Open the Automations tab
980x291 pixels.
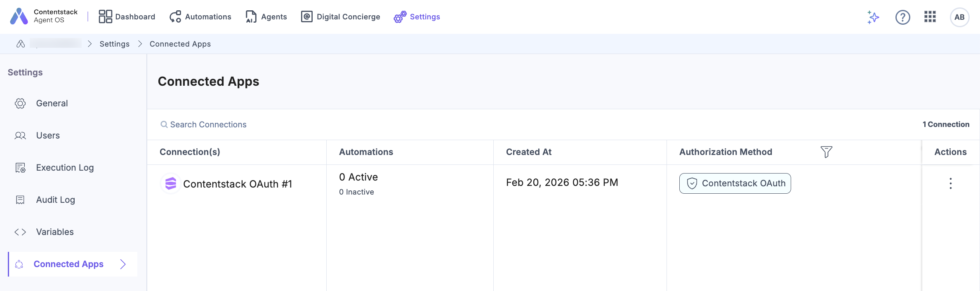tap(200, 17)
